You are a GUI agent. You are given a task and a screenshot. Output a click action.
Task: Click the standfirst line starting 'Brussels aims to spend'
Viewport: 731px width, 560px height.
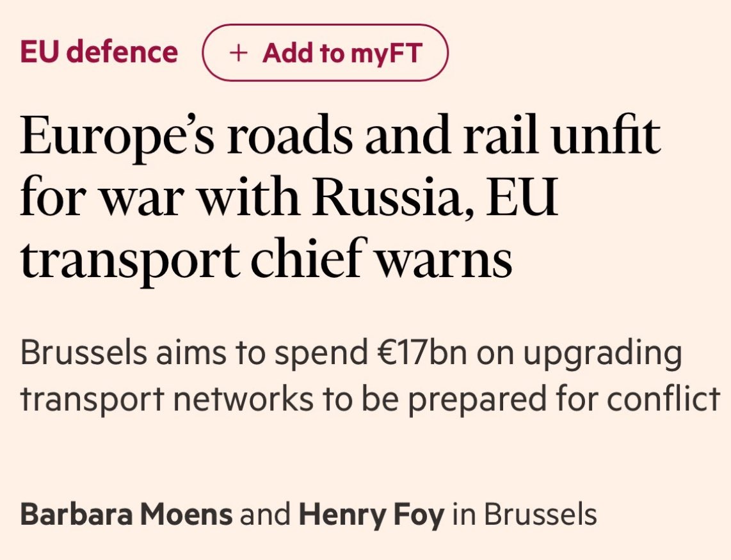[351, 354]
